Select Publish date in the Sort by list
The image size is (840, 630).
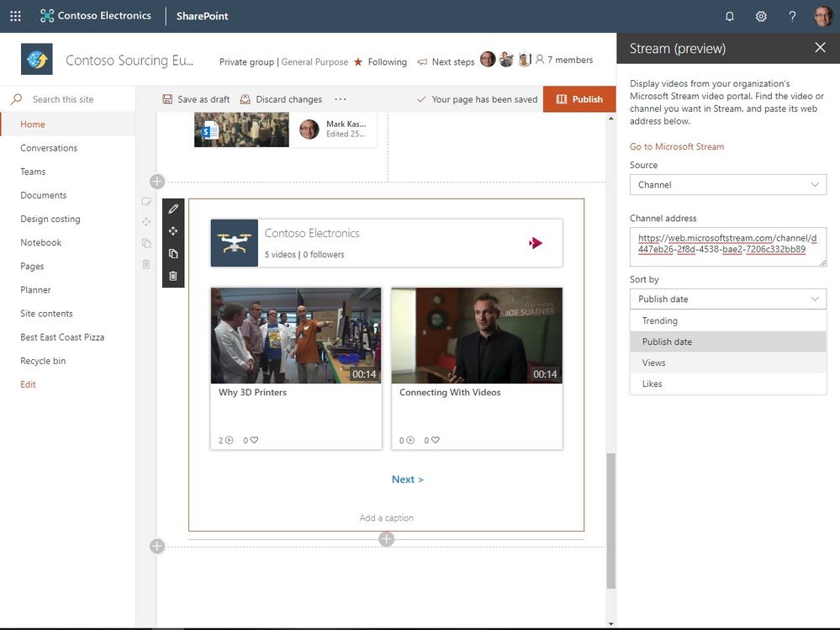(728, 341)
